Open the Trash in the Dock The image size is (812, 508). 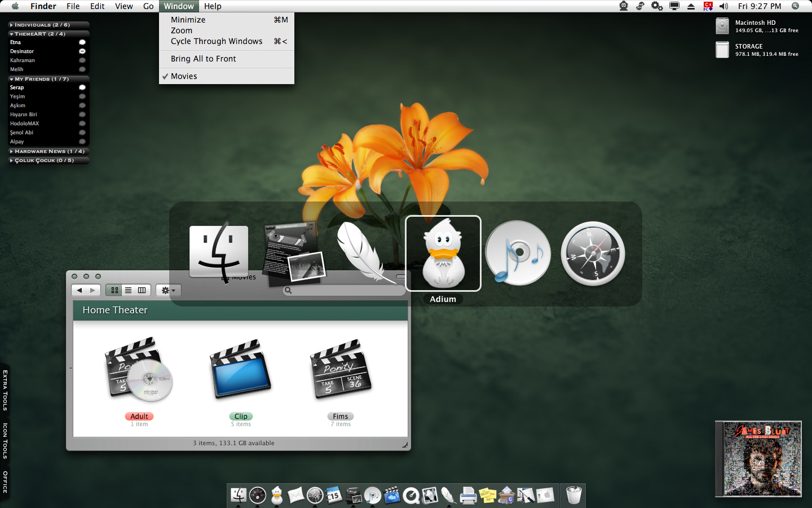(x=573, y=495)
